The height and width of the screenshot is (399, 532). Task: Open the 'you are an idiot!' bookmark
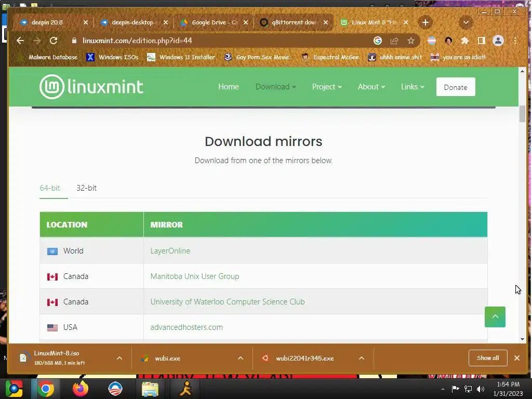tap(458, 57)
